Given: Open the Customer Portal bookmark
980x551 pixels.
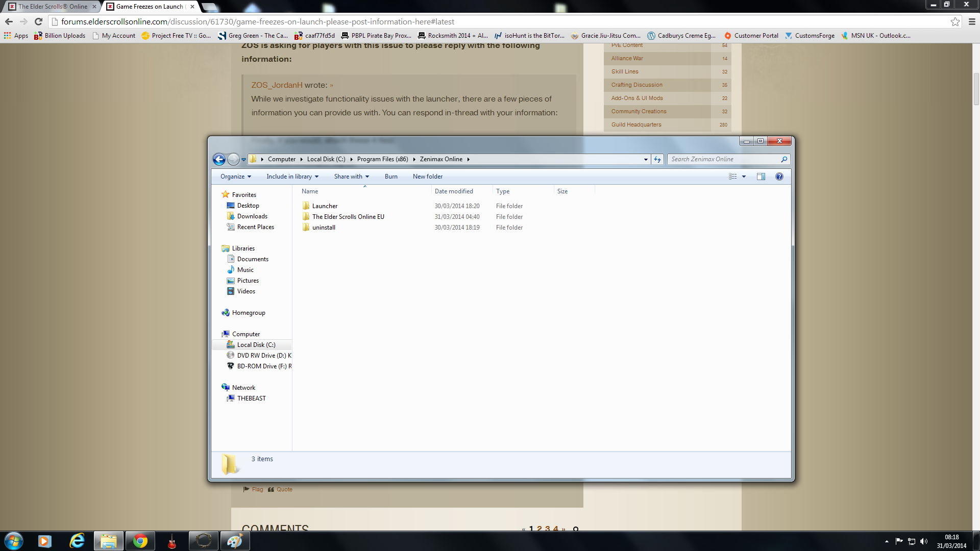Looking at the screenshot, I should pos(751,36).
